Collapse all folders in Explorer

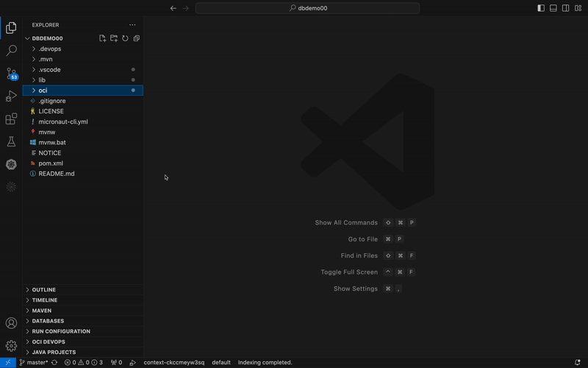(x=136, y=38)
